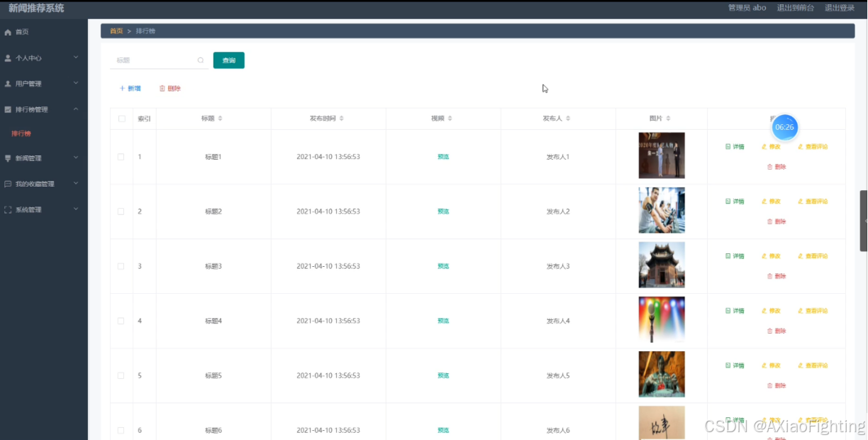
Task: Select the 标题2 row checkbox
Action: 121,211
